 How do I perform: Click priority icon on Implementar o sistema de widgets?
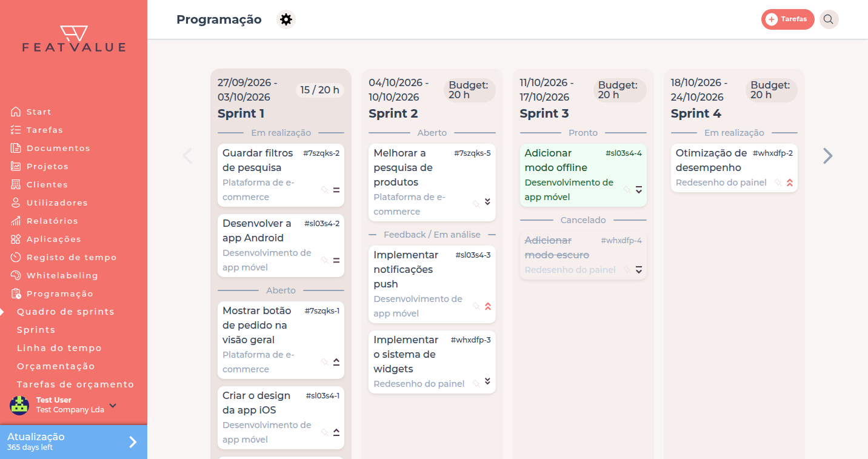(487, 381)
